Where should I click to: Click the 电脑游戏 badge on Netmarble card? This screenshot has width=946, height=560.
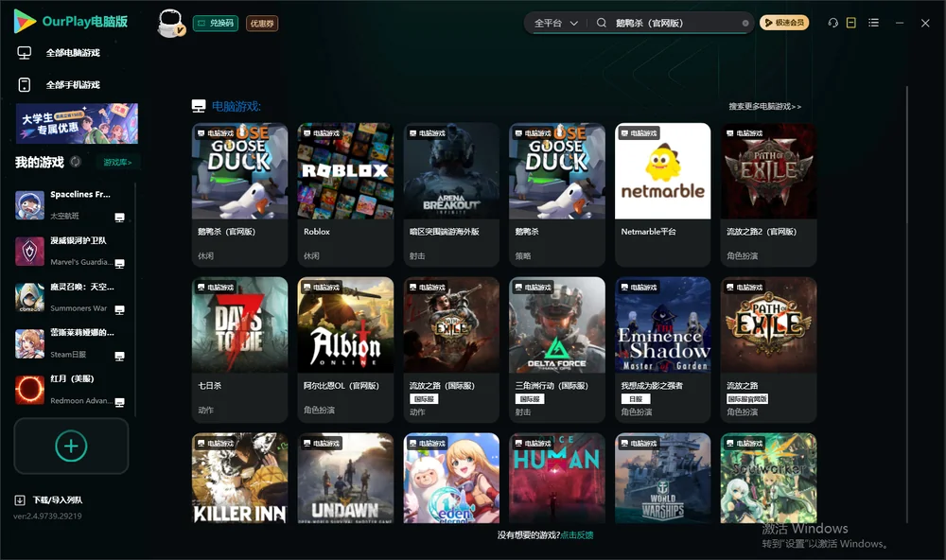click(639, 133)
